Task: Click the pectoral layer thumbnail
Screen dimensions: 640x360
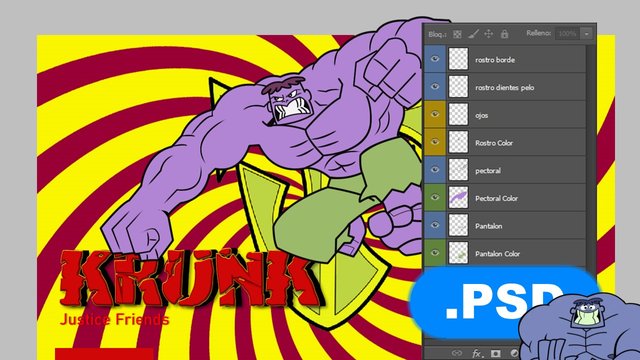Action: coord(458,170)
